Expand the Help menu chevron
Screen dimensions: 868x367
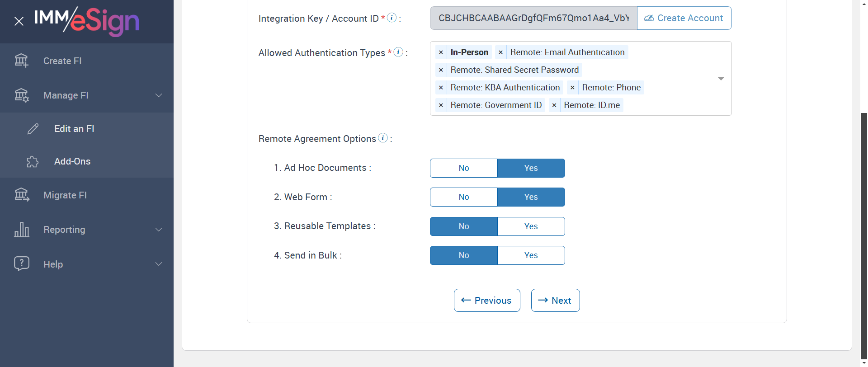click(159, 264)
